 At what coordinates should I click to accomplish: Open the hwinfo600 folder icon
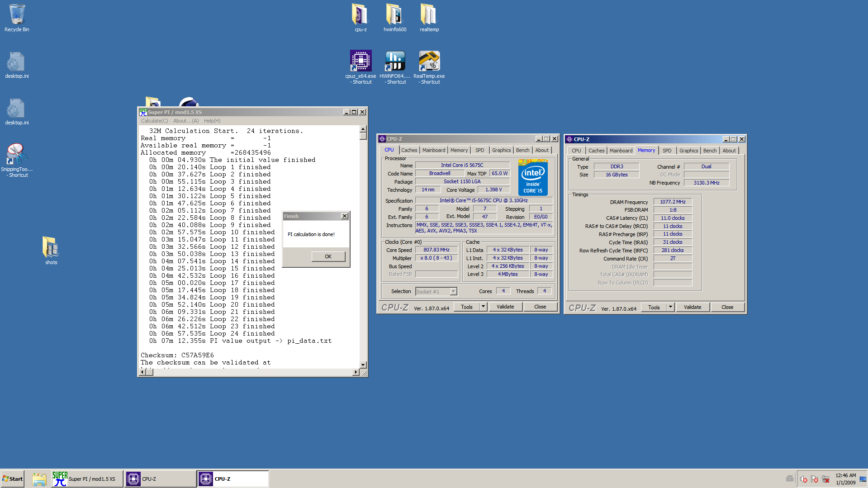[395, 18]
